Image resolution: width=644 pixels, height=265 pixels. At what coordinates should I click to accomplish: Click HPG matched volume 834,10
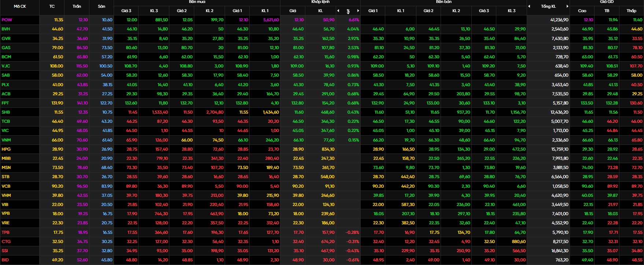click(x=327, y=149)
